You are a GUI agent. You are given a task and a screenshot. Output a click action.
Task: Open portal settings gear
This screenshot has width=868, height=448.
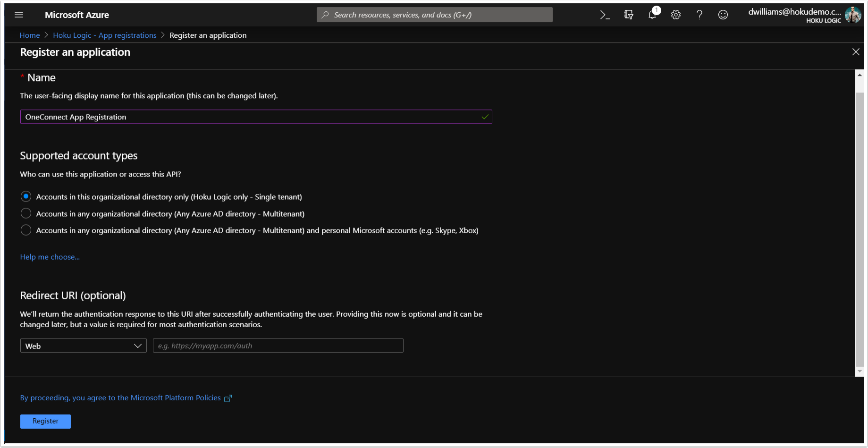pyautogui.click(x=676, y=15)
